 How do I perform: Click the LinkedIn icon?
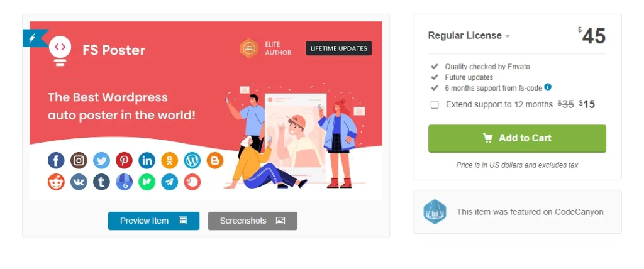tap(147, 160)
